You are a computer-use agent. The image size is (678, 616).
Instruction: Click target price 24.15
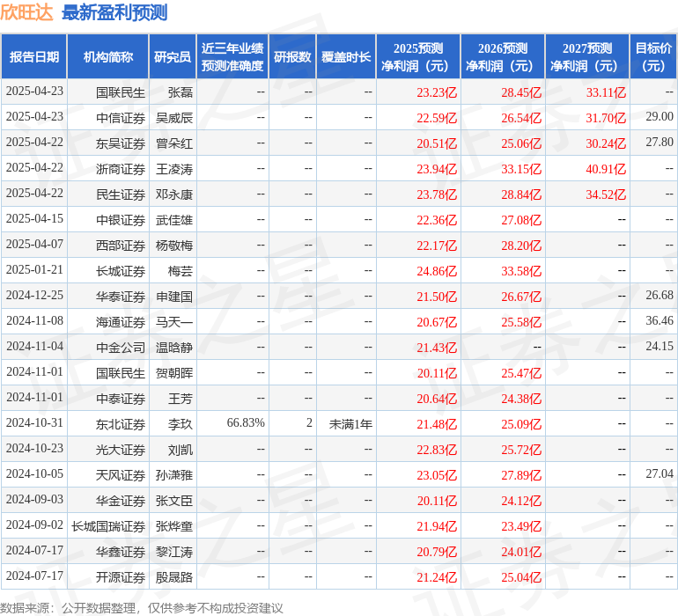point(660,346)
